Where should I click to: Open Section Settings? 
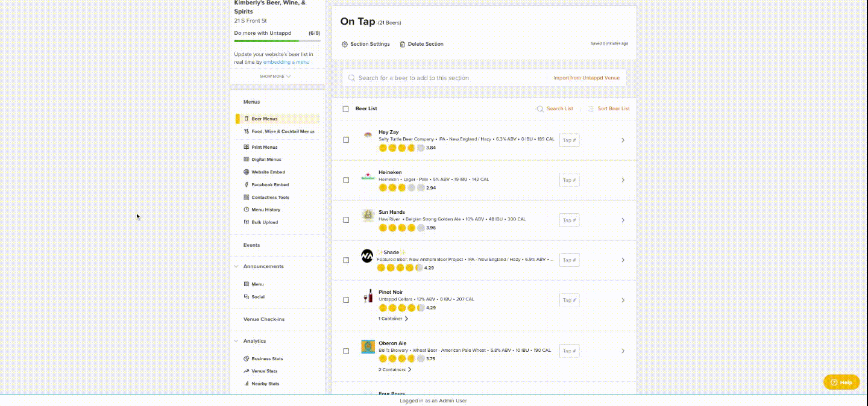coord(366,44)
